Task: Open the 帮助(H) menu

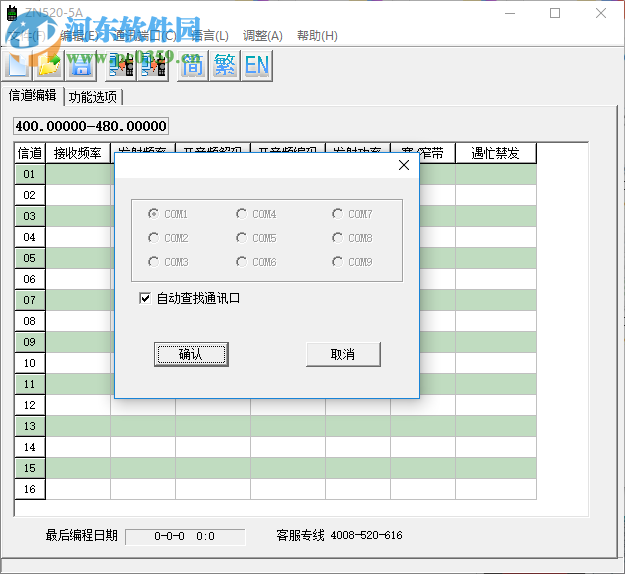Action: tap(317, 36)
